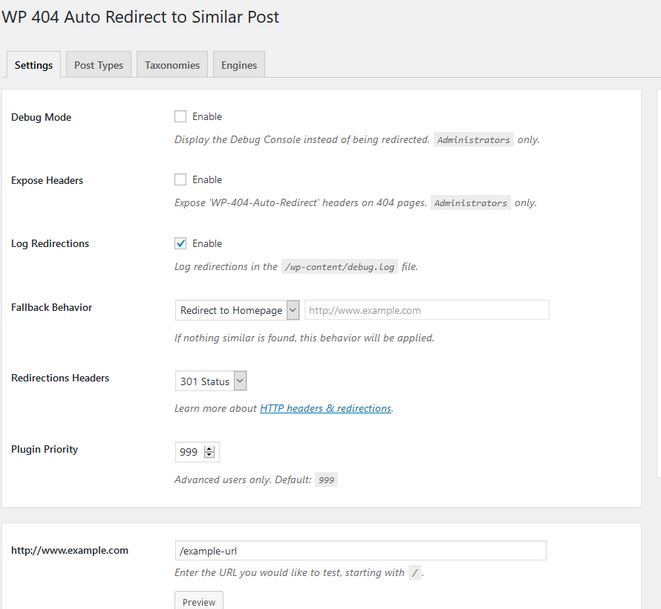Decrease Plugin Priority with the down arrow
The width and height of the screenshot is (661, 609).
(x=210, y=455)
